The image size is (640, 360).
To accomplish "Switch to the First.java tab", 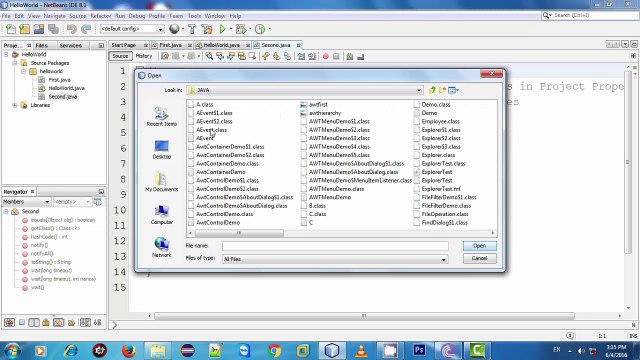I will [171, 45].
